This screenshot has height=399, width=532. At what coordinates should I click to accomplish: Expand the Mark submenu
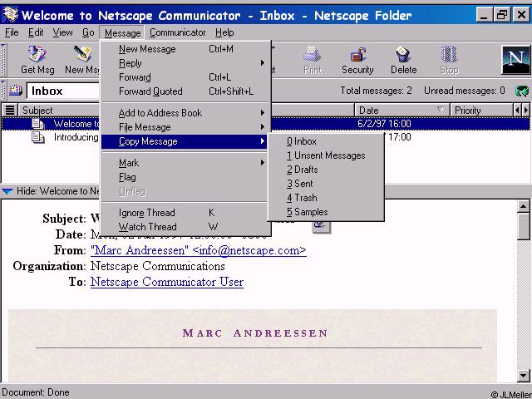(x=186, y=163)
